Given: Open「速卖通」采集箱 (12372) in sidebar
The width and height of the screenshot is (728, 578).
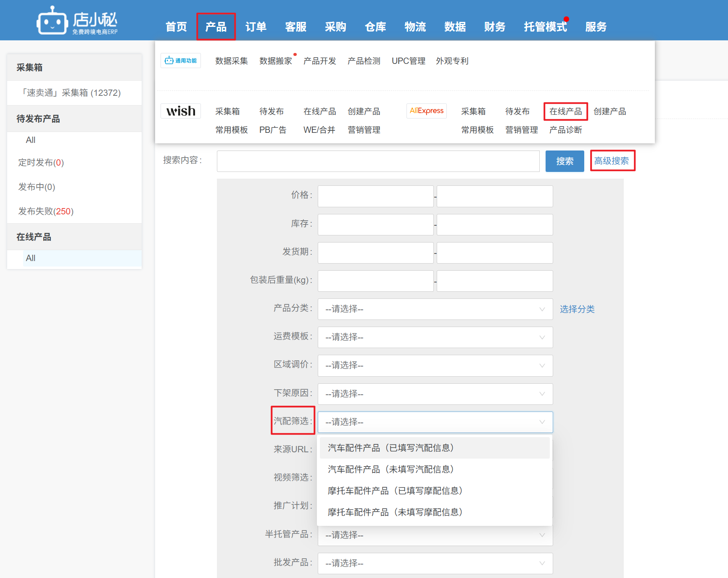Looking at the screenshot, I should (x=71, y=93).
